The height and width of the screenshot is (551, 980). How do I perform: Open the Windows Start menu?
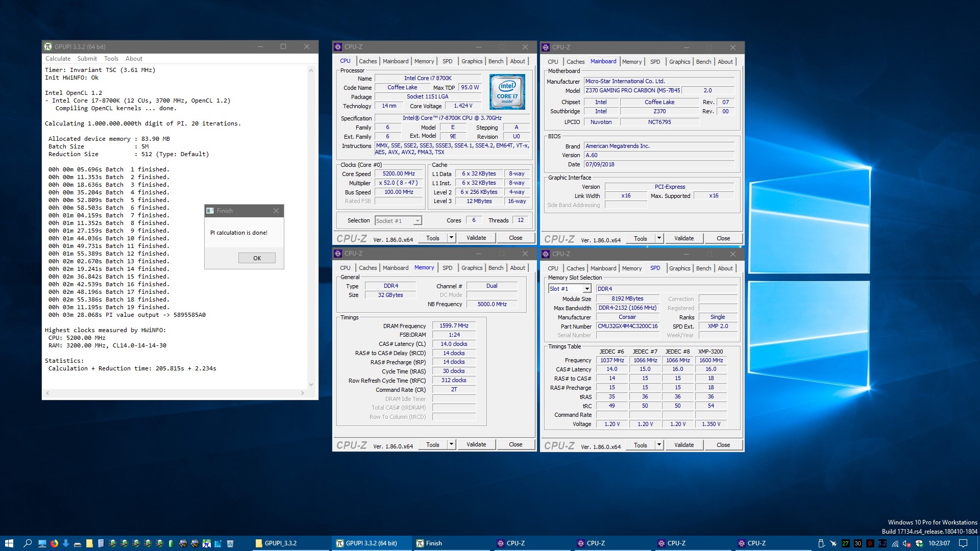point(9,543)
